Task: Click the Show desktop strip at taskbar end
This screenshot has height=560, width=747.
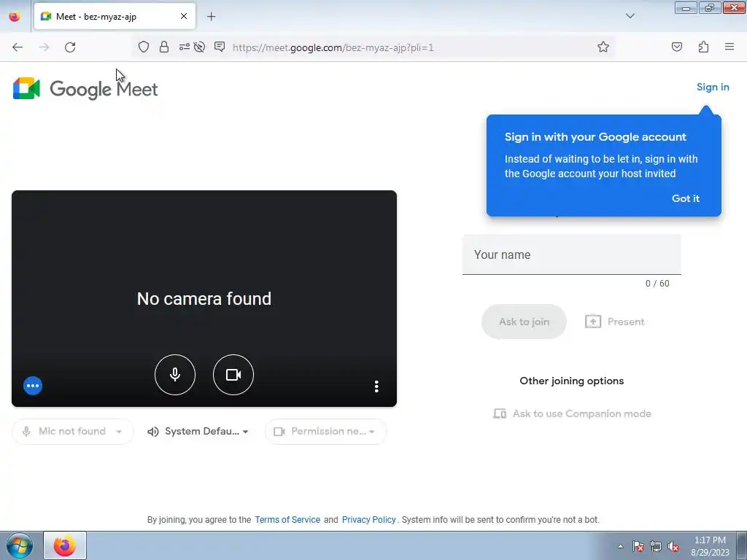Action: 742,545
